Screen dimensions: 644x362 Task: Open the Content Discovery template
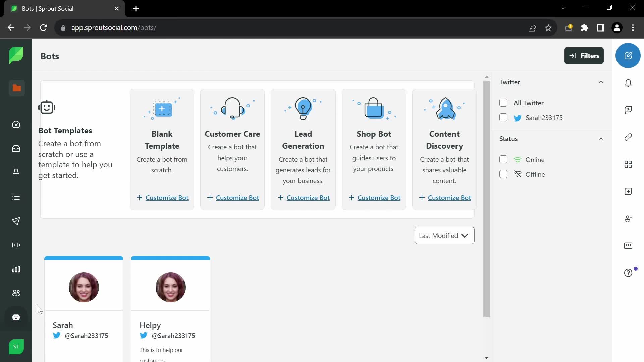pos(444,197)
